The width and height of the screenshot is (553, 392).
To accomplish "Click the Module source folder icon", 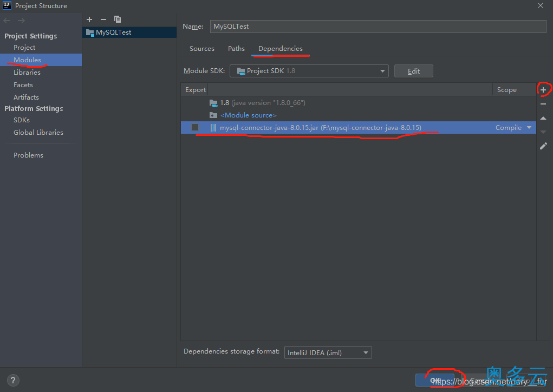I will coord(213,115).
